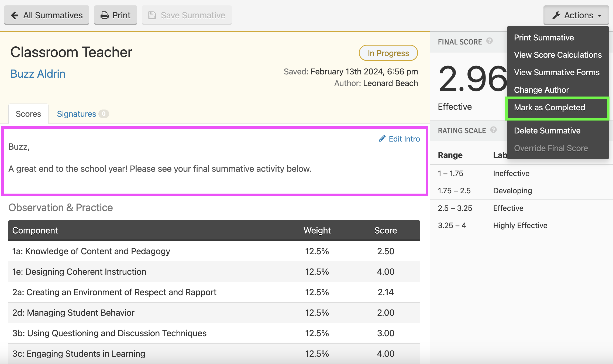
Task: Click the pencil icon next to Edit Intro
Action: [382, 139]
